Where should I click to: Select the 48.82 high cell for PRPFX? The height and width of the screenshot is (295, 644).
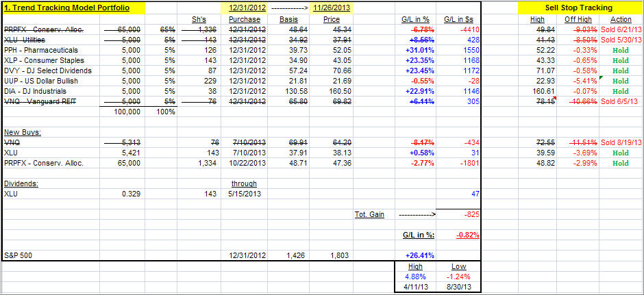pyautogui.click(x=538, y=163)
